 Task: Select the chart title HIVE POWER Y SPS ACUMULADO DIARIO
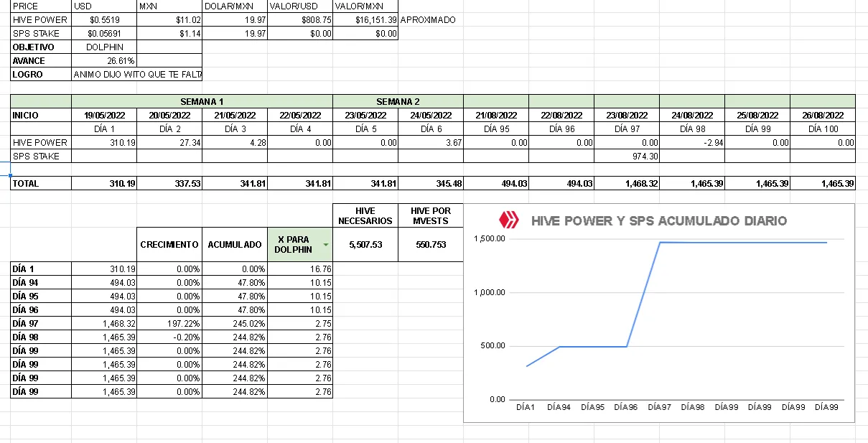[x=658, y=220]
